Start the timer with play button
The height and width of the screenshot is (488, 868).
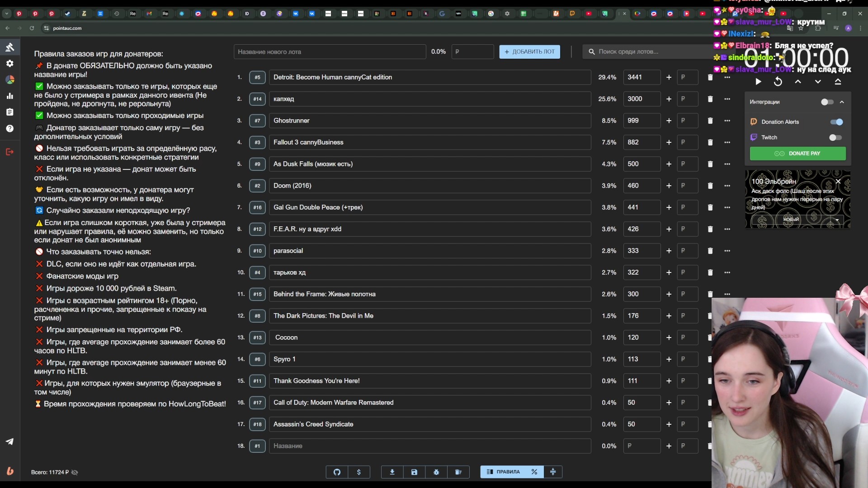click(758, 82)
